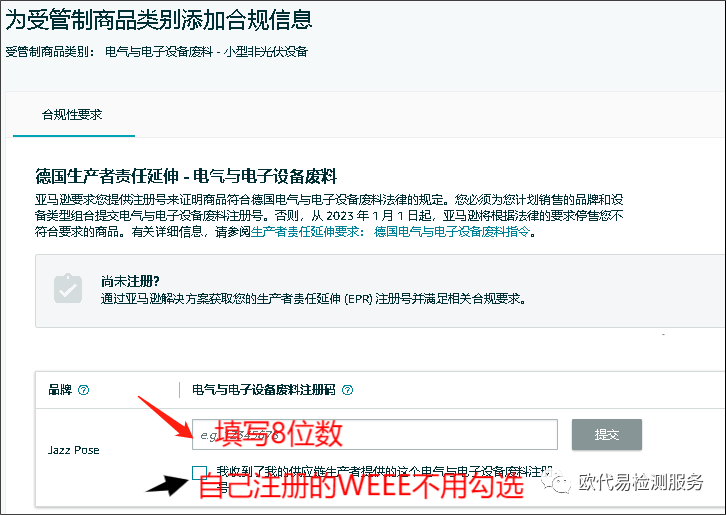Click the clipboard checkmark icon in 尚未注册 banner

click(x=68, y=289)
